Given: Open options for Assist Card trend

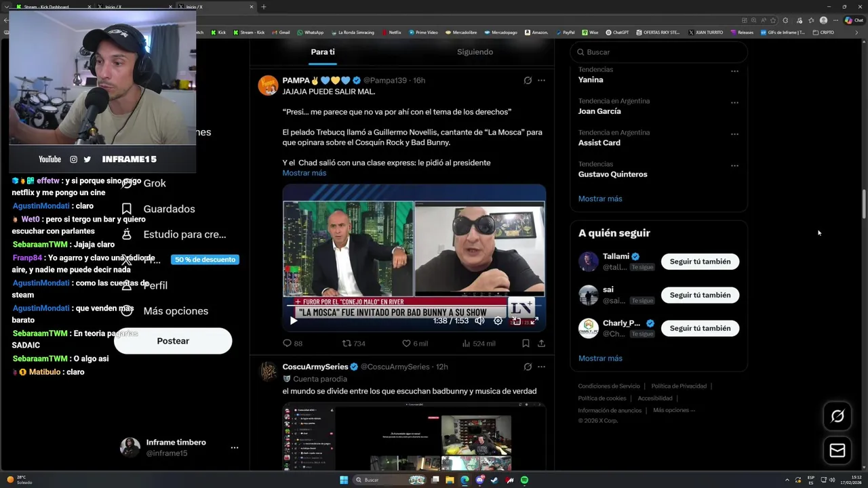Looking at the screenshot, I should point(734,134).
